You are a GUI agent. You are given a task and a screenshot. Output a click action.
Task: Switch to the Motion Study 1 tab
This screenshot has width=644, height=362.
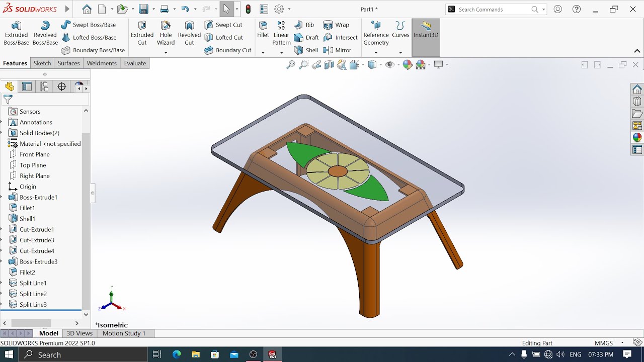124,333
